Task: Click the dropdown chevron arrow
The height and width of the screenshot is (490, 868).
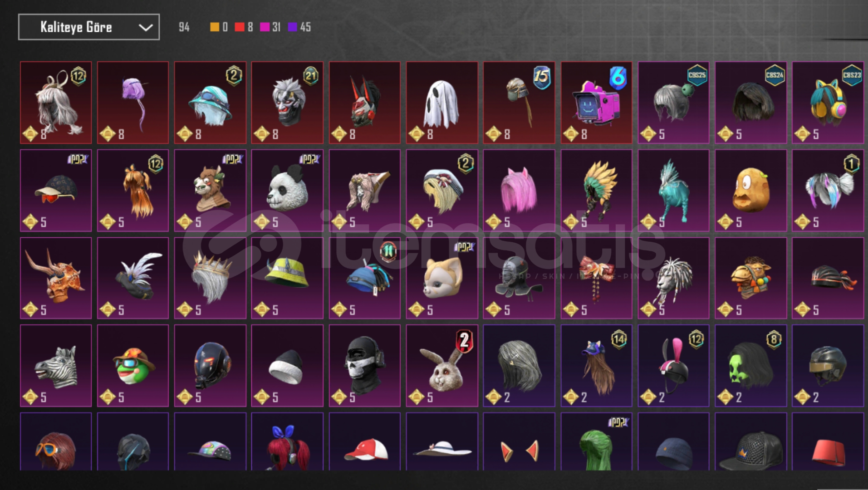Action: pyautogui.click(x=145, y=28)
